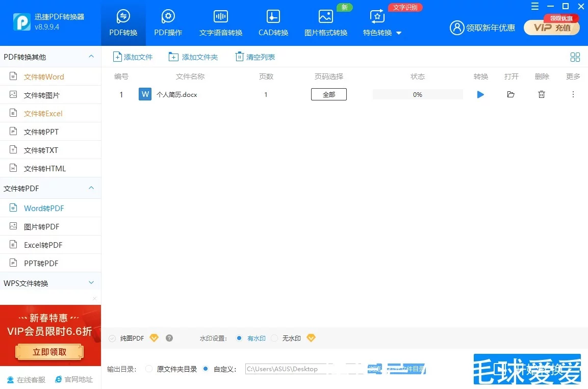Open page selection 全部 for 个人简历.docx

tap(329, 94)
